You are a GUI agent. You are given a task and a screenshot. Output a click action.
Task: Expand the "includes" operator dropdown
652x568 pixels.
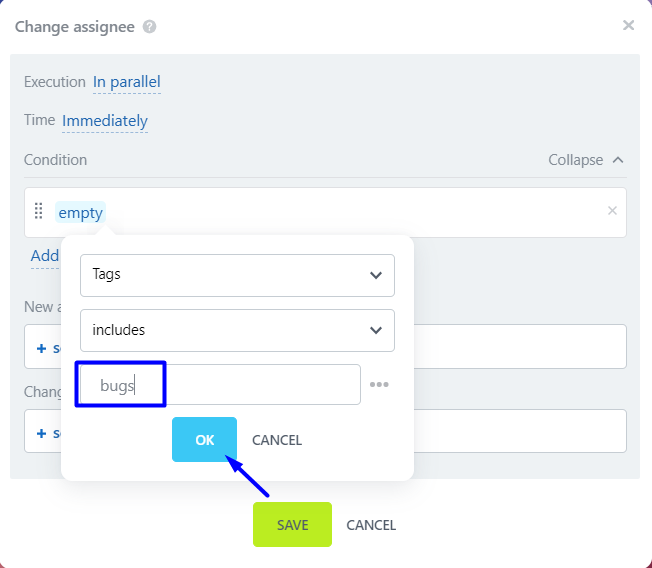(x=237, y=330)
